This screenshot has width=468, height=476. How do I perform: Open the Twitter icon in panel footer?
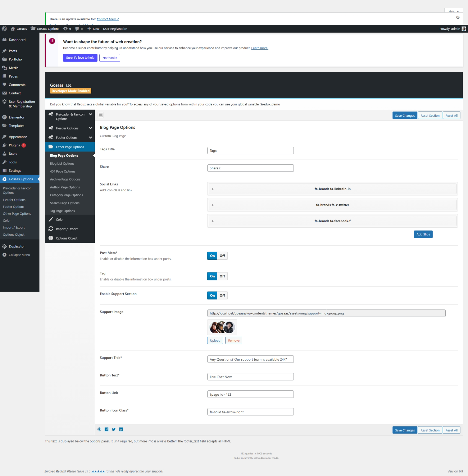coord(114,429)
